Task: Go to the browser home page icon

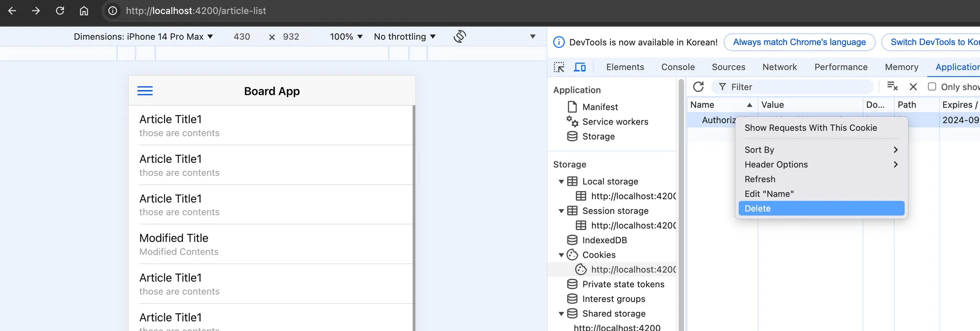Action: (x=84, y=11)
